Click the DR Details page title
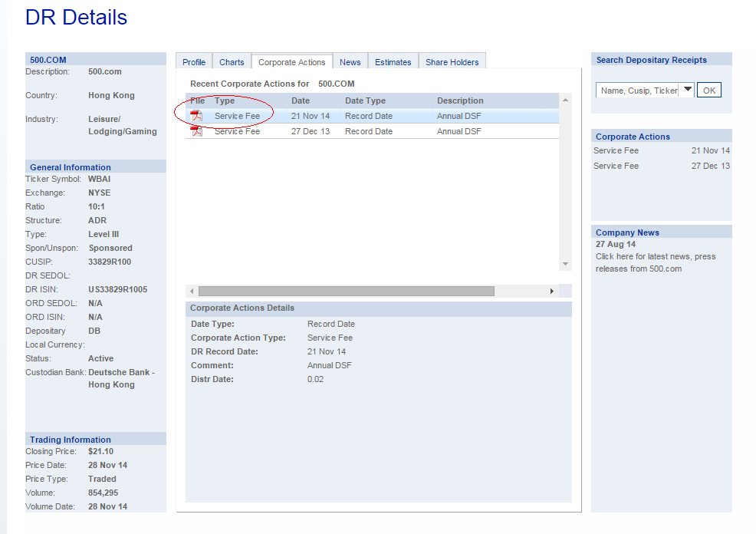 (76, 18)
